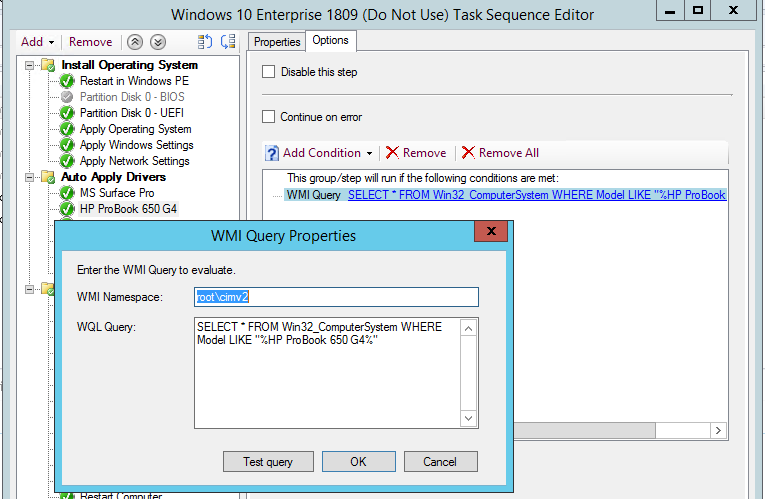Click the green check icon beside Apply Windows Settings

pos(67,145)
